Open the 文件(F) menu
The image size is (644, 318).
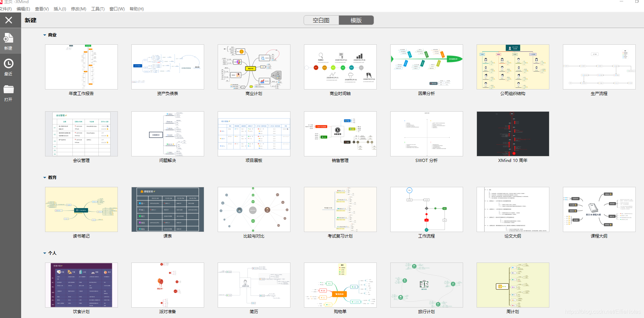[6, 9]
